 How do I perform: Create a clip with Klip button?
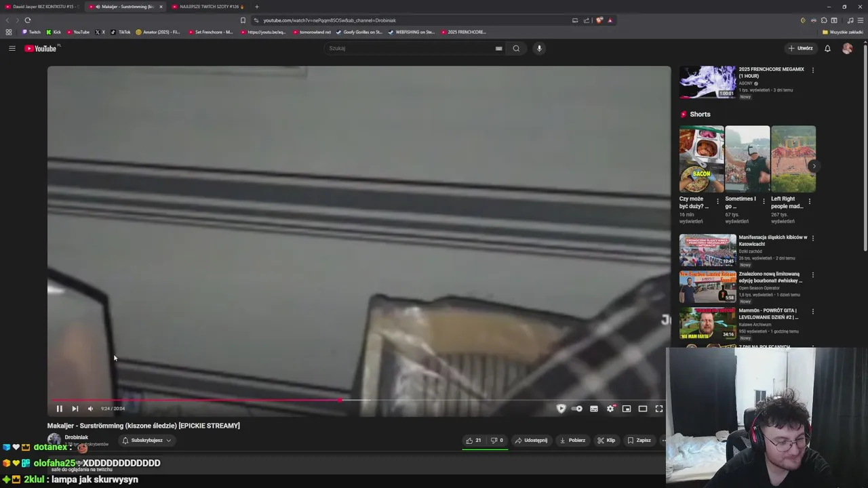pos(606,441)
